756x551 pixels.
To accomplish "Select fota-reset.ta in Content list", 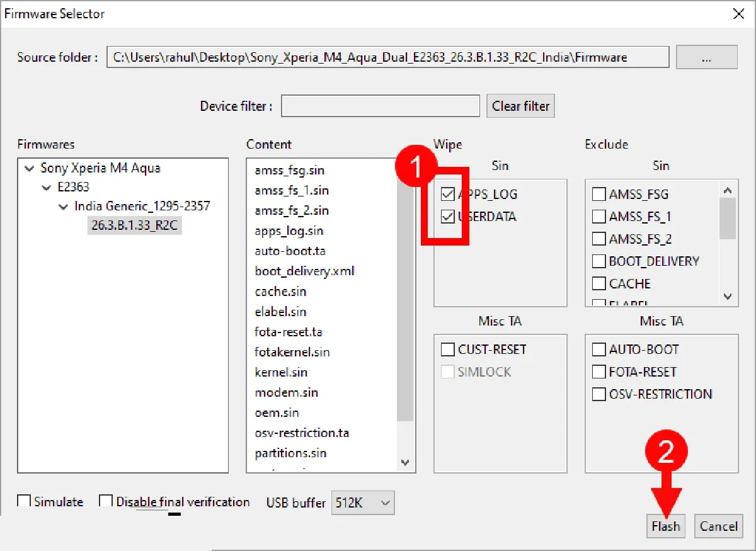I will tap(289, 331).
